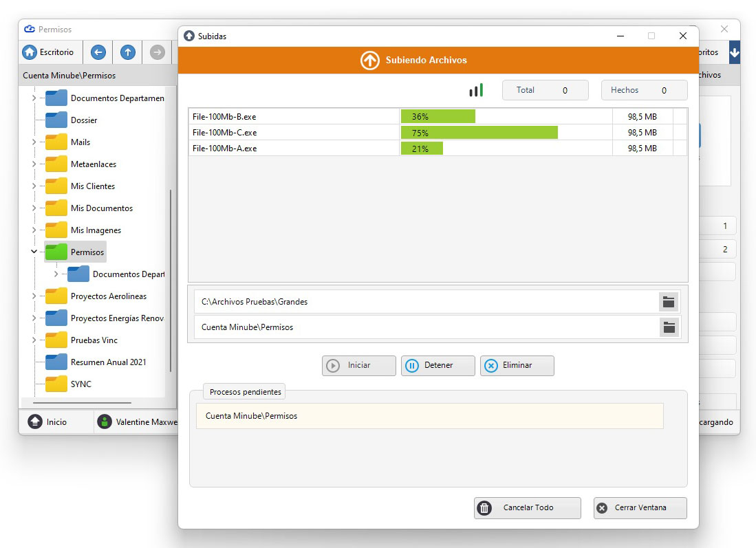Expand the Mails folder

click(x=34, y=142)
